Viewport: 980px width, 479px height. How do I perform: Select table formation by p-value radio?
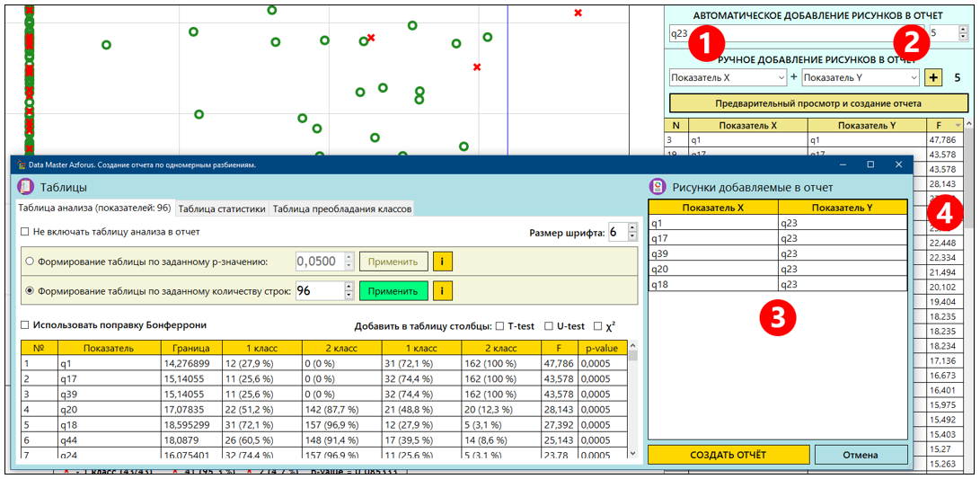(31, 262)
